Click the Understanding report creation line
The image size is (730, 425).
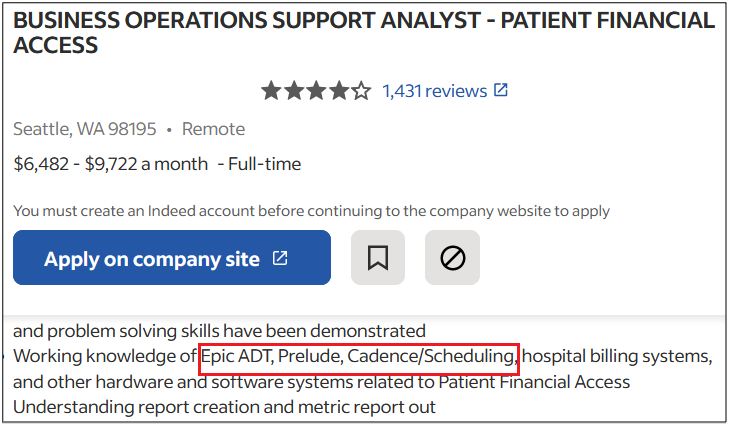pos(224,407)
